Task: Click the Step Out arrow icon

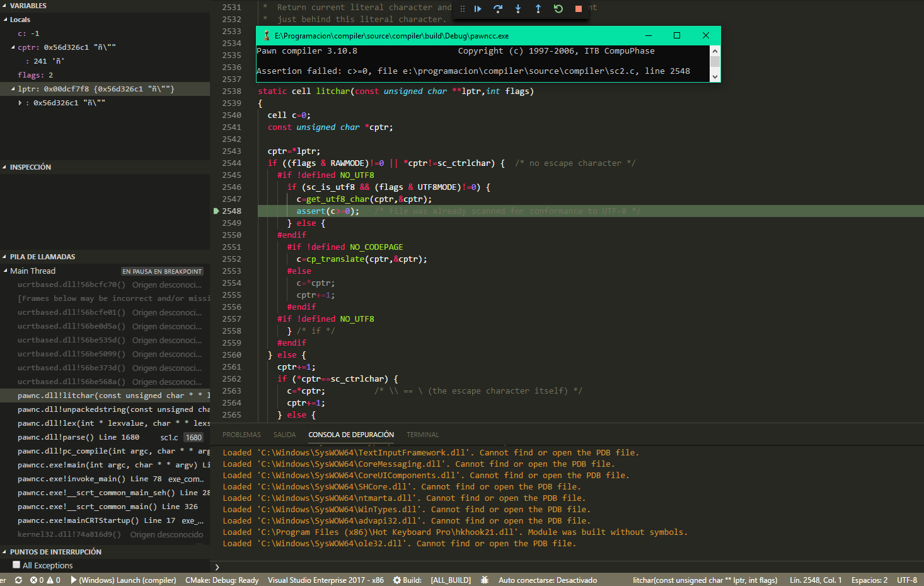Action: [x=538, y=9]
